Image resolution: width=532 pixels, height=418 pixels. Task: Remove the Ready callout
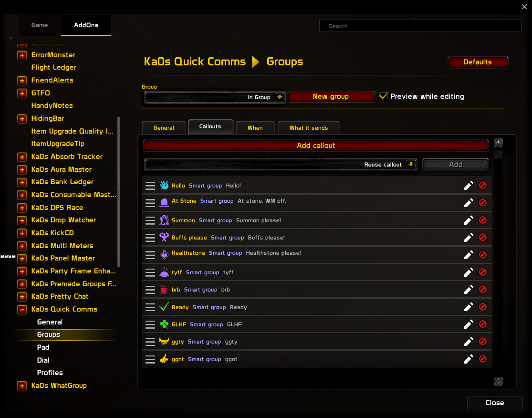(483, 306)
